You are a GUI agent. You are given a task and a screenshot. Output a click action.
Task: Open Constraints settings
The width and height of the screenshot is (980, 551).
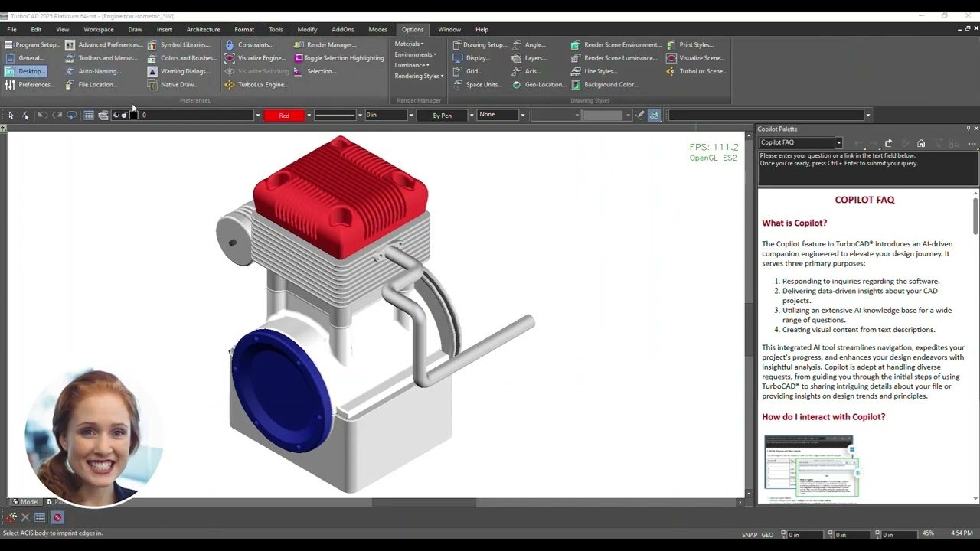[249, 44]
